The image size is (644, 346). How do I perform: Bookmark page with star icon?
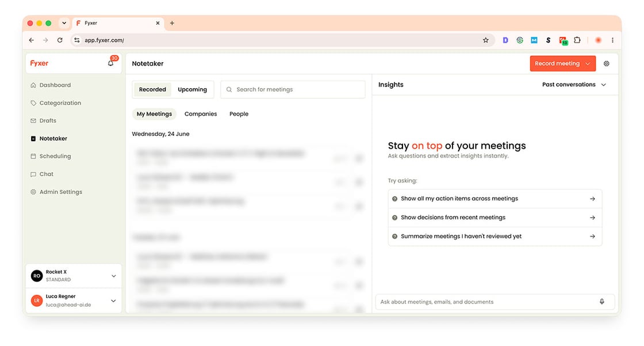(x=486, y=40)
